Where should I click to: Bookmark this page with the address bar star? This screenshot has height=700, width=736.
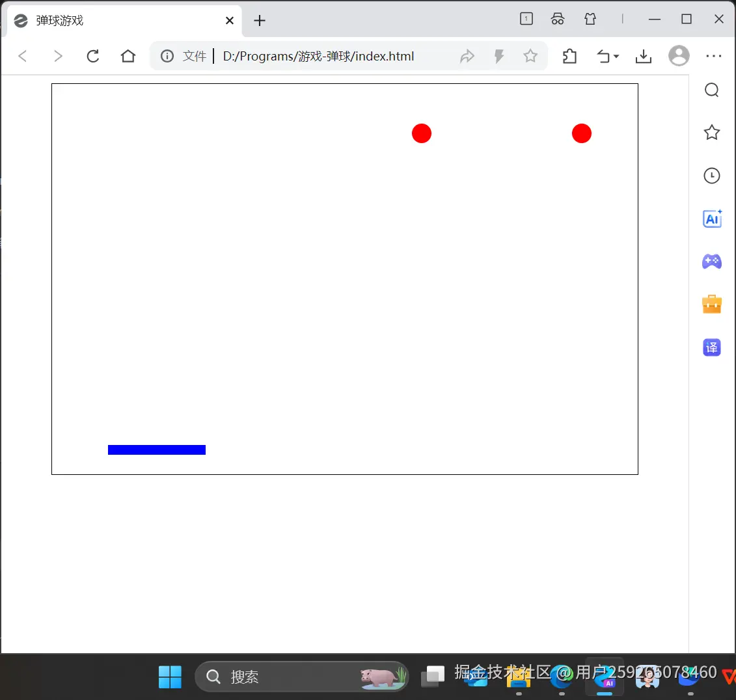pos(530,56)
